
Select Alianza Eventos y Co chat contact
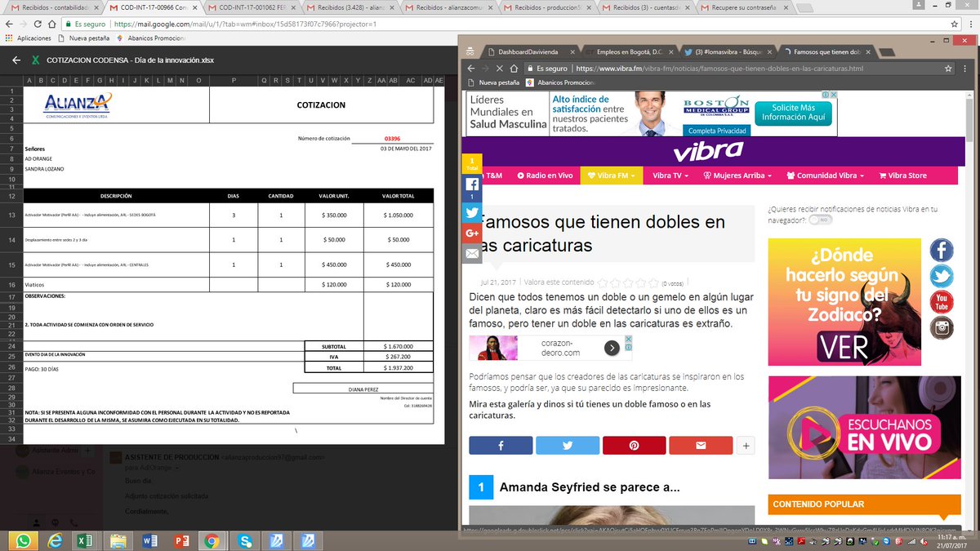click(x=56, y=472)
